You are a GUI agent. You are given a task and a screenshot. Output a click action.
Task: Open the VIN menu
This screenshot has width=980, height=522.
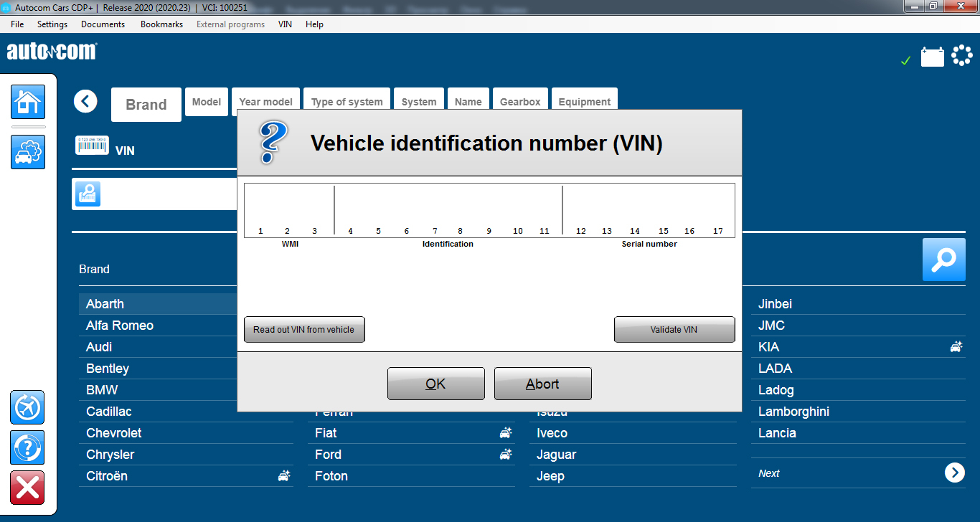point(286,24)
